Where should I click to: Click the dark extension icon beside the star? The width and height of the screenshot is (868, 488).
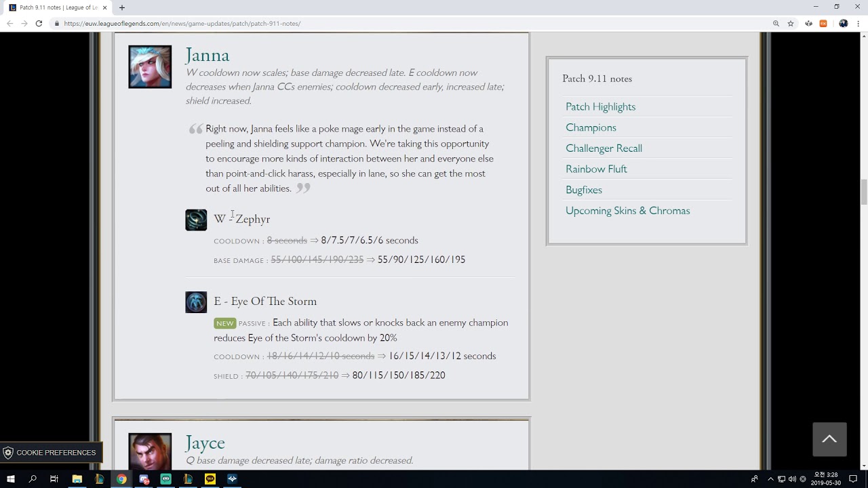click(x=808, y=23)
